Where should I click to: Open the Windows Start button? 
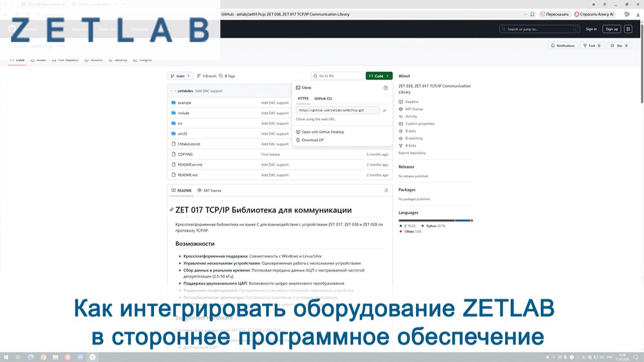(6, 357)
